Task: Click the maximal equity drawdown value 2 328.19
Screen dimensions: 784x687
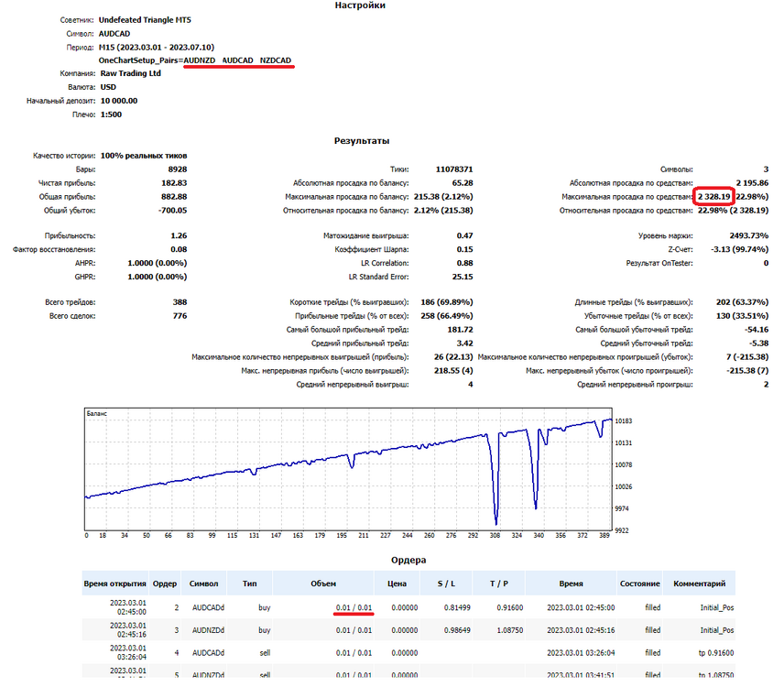Action: click(714, 197)
